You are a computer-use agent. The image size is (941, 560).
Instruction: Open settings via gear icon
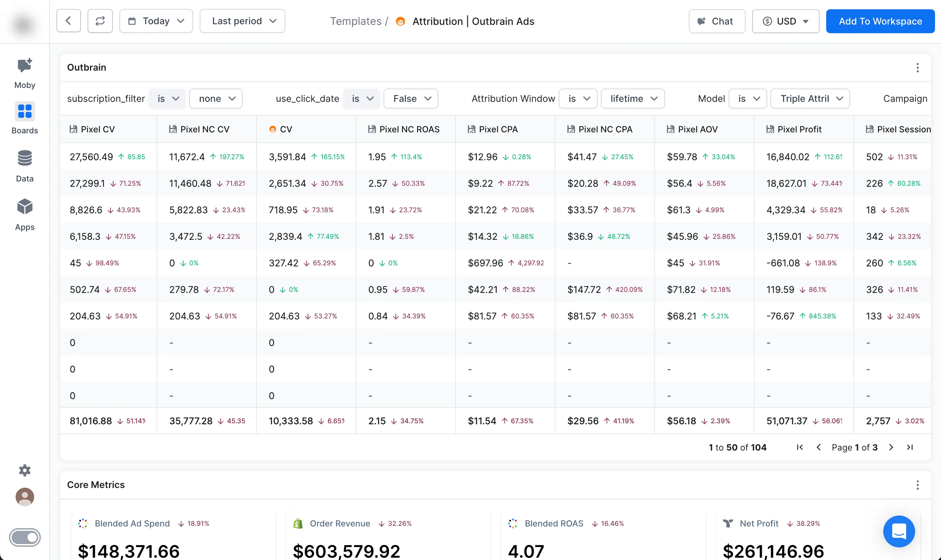pos(25,470)
